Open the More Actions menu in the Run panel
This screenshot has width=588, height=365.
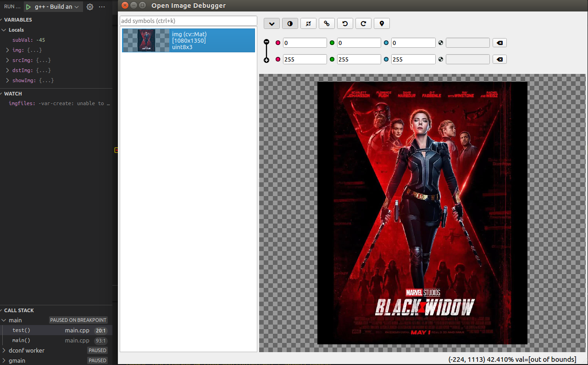pos(102,6)
